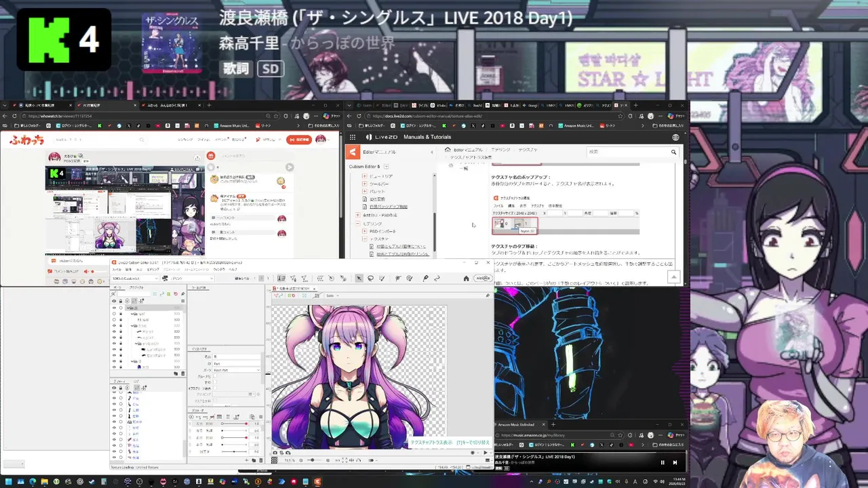Select the brush selection tool in Cubism toolbar
Viewport: 868px width, 488px height.
(382, 278)
